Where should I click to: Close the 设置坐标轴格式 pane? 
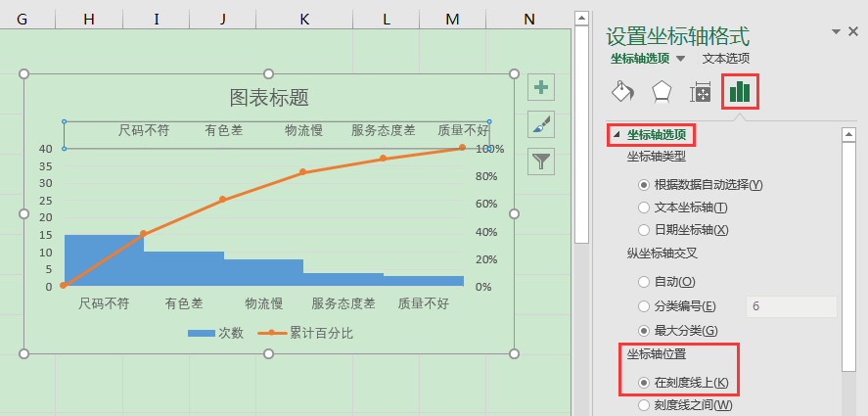pyautogui.click(x=853, y=32)
